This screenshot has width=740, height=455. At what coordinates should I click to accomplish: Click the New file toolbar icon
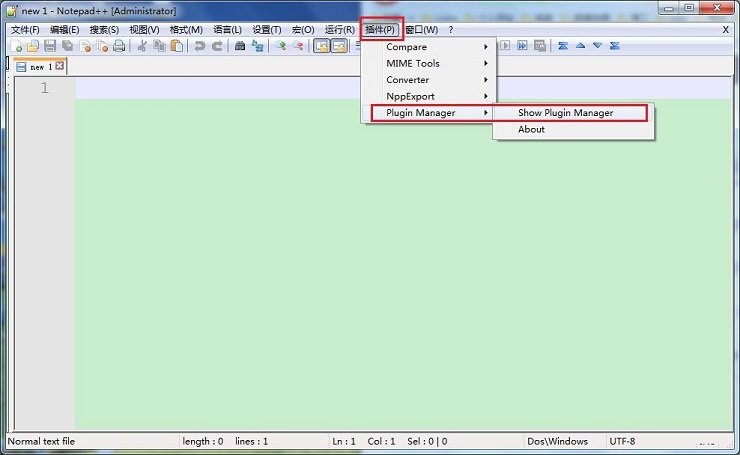click(17, 46)
